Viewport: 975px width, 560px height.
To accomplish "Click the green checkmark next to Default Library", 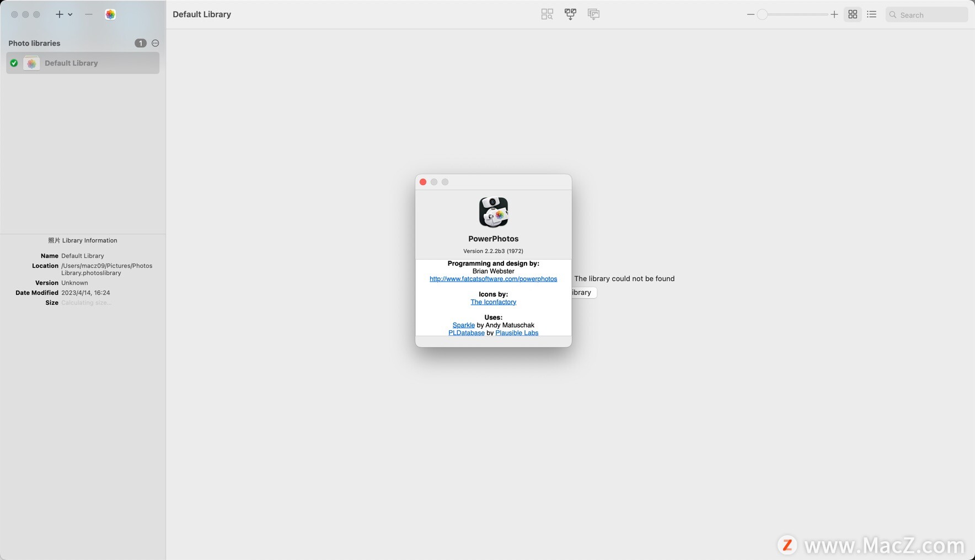I will click(14, 63).
